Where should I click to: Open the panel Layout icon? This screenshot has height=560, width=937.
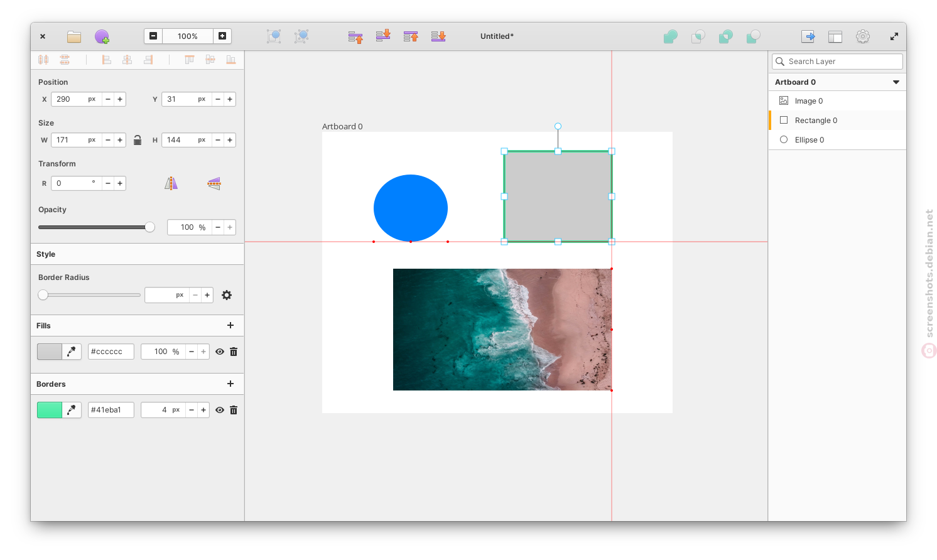[x=835, y=36]
